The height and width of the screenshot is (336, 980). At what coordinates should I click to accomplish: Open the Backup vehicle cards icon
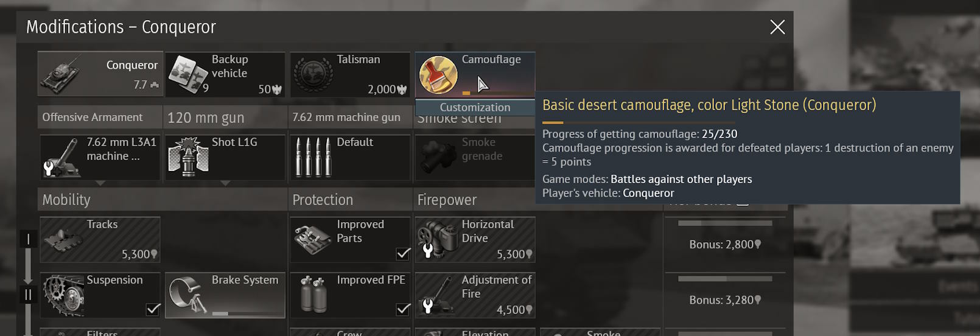pos(188,75)
